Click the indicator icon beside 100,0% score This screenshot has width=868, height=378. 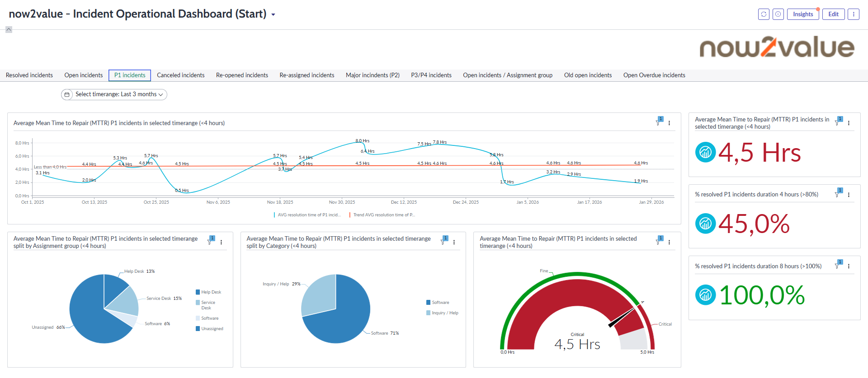(x=705, y=295)
